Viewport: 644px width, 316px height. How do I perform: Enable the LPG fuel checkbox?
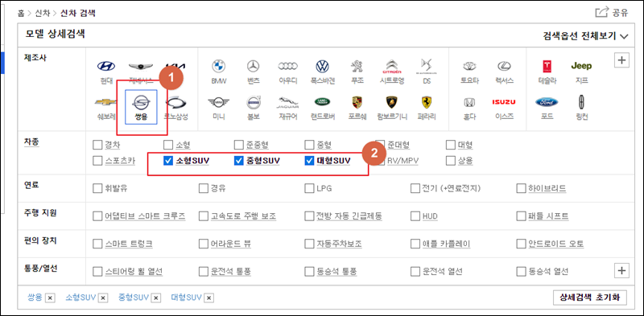click(309, 188)
